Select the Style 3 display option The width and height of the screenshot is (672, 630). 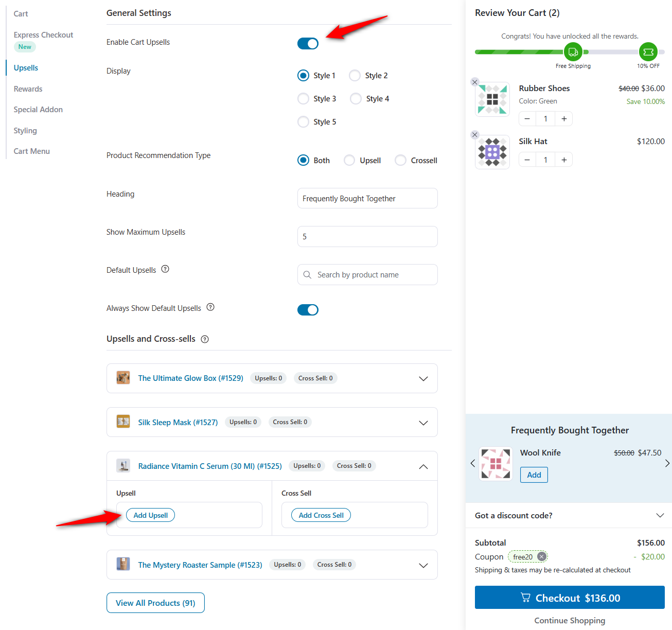click(x=303, y=98)
